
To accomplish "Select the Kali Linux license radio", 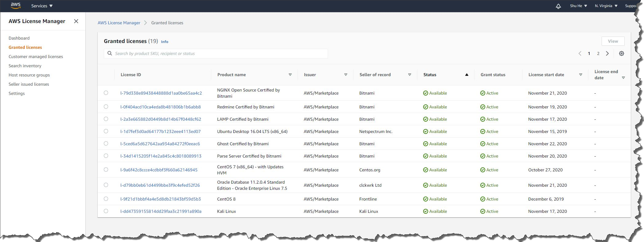I will [x=106, y=211].
